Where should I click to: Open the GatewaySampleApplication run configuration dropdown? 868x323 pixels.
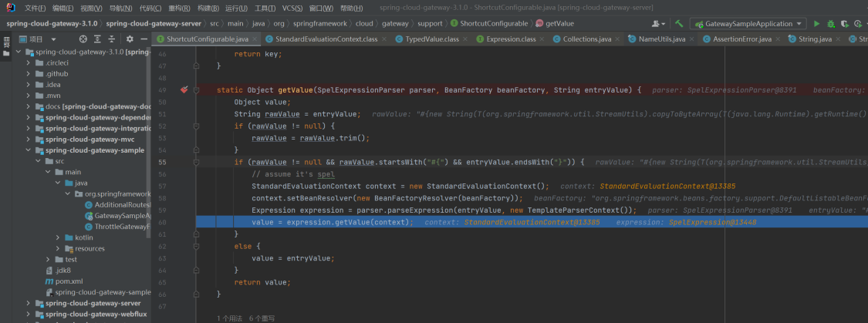(x=748, y=24)
